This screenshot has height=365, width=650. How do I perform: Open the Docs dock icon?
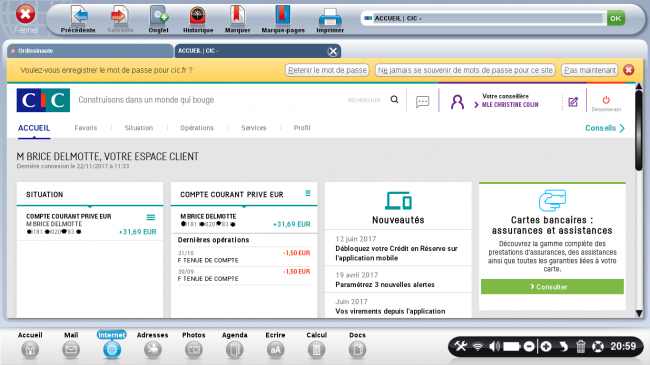coord(357,350)
